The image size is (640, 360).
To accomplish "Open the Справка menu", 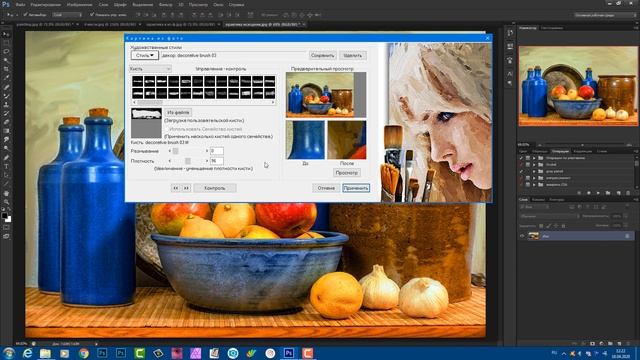I will click(x=236, y=4).
